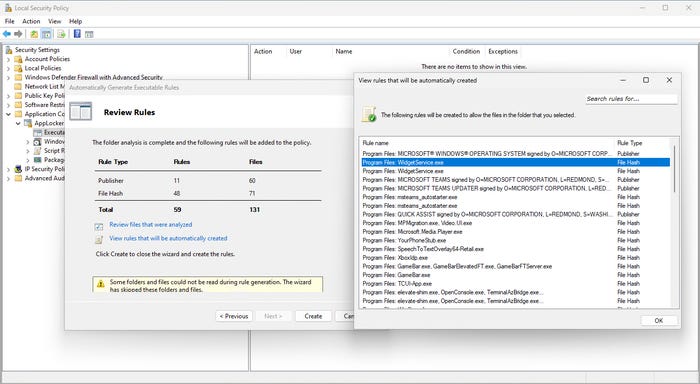Expand the Account Policies tree node
700x384 pixels.
pos(8,59)
